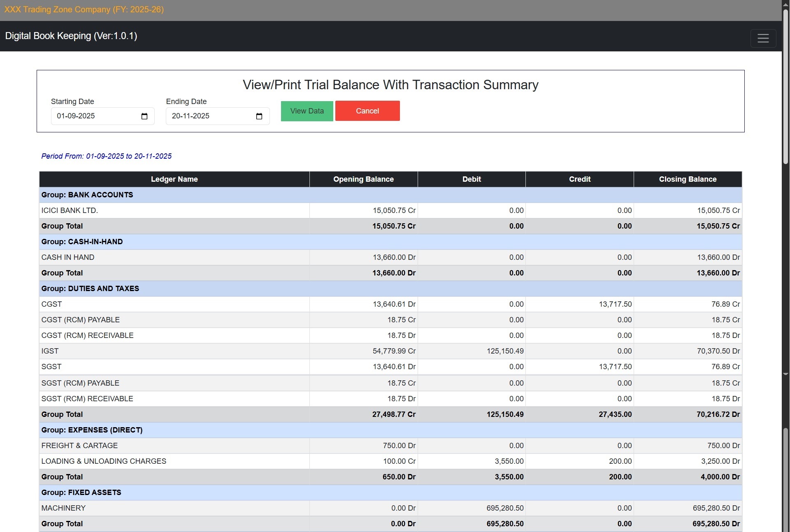The image size is (790, 532).
Task: Click XXX Trading Zone Company title text
Action: tap(84, 9)
